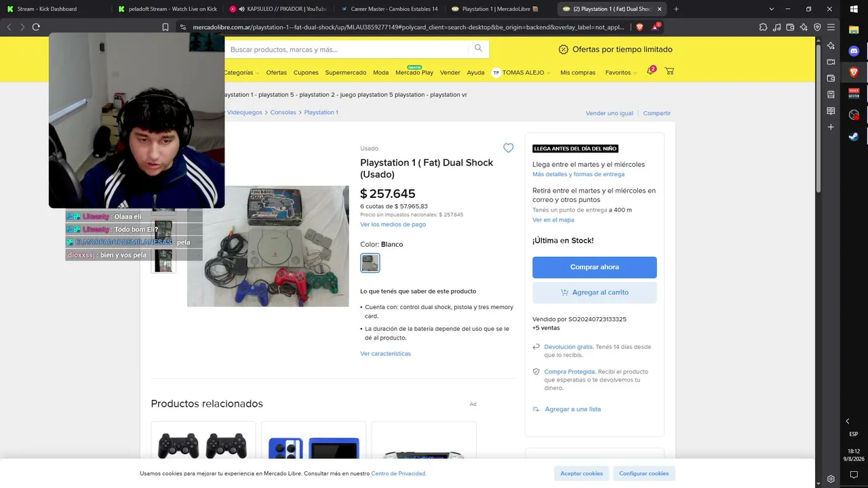The width and height of the screenshot is (868, 488).
Task: Open site settings icon beside the URL
Action: point(182,27)
